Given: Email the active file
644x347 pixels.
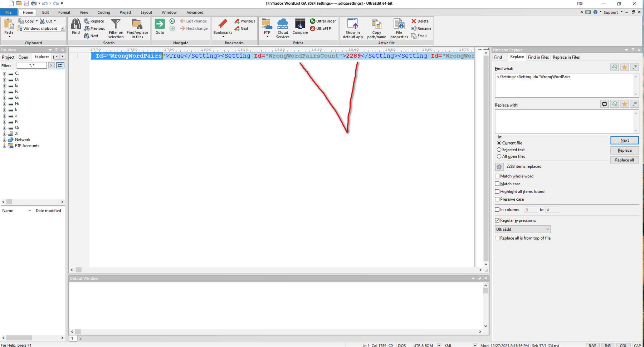Looking at the screenshot, I should point(419,36).
